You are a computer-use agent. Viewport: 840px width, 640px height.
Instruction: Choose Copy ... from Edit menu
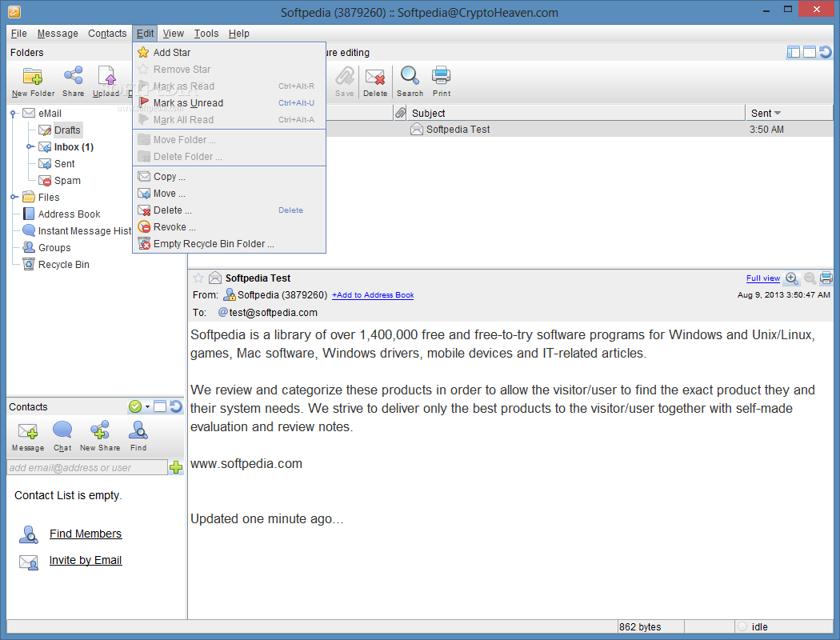point(230,177)
